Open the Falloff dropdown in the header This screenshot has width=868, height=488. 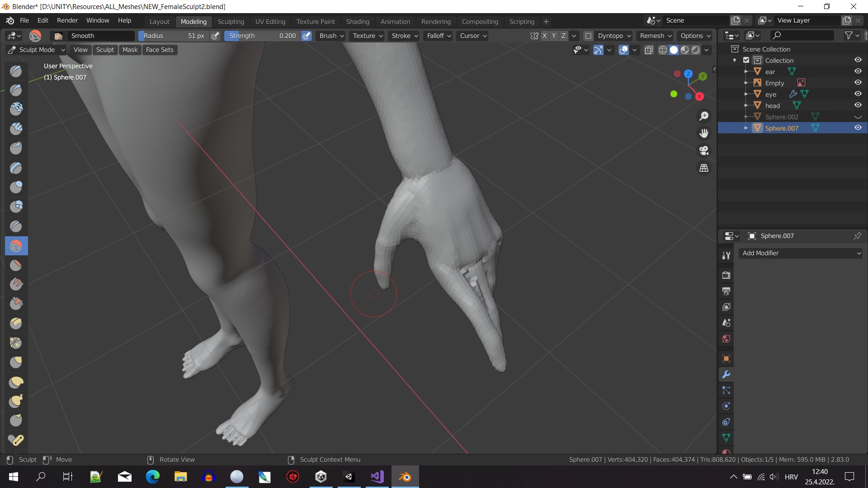(x=438, y=36)
